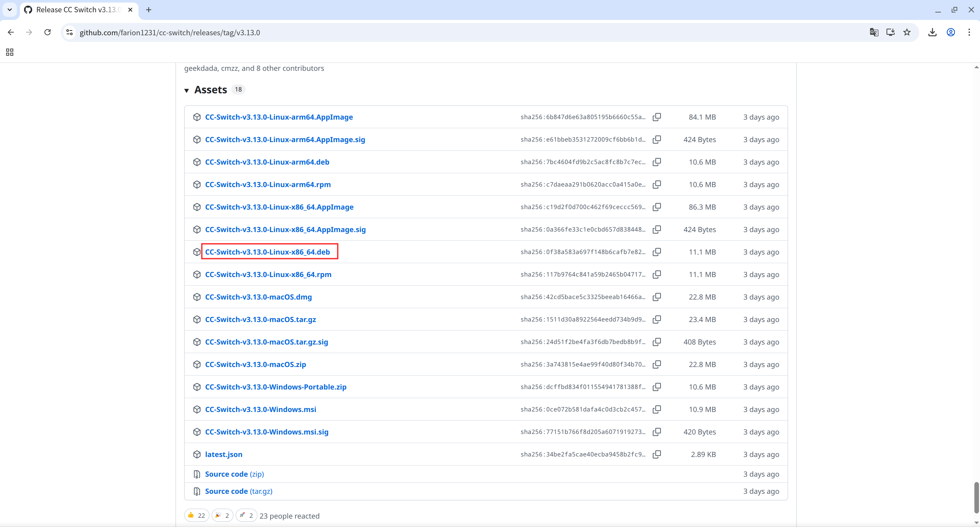The height and width of the screenshot is (527, 980).
Task: View site information icon in address bar
Action: (x=70, y=32)
